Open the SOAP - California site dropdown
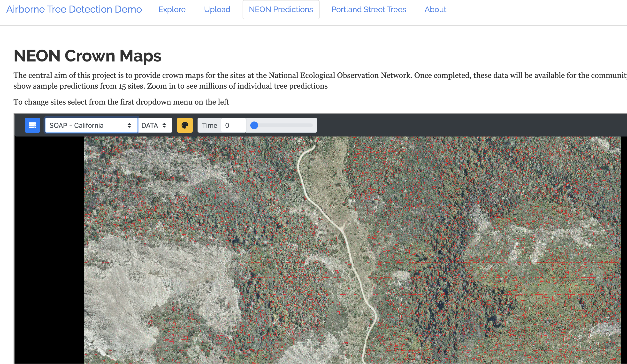This screenshot has height=364, width=627. point(91,125)
